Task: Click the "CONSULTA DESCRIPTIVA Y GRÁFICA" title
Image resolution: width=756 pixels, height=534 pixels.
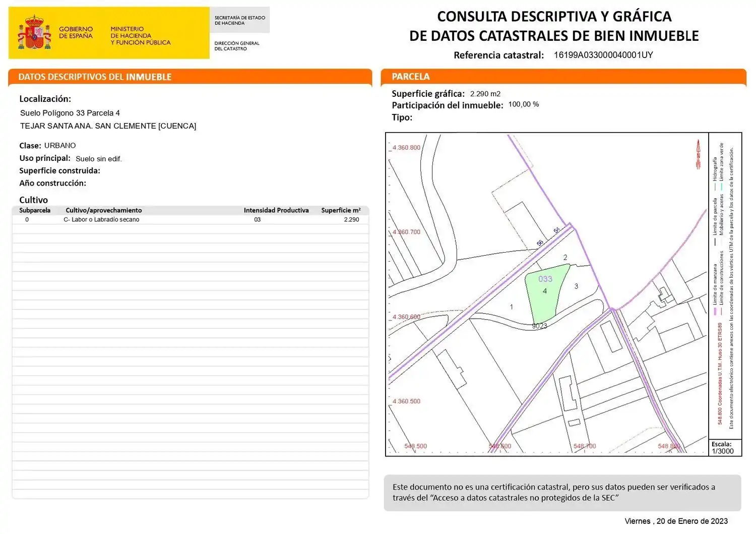Action: coord(554,16)
